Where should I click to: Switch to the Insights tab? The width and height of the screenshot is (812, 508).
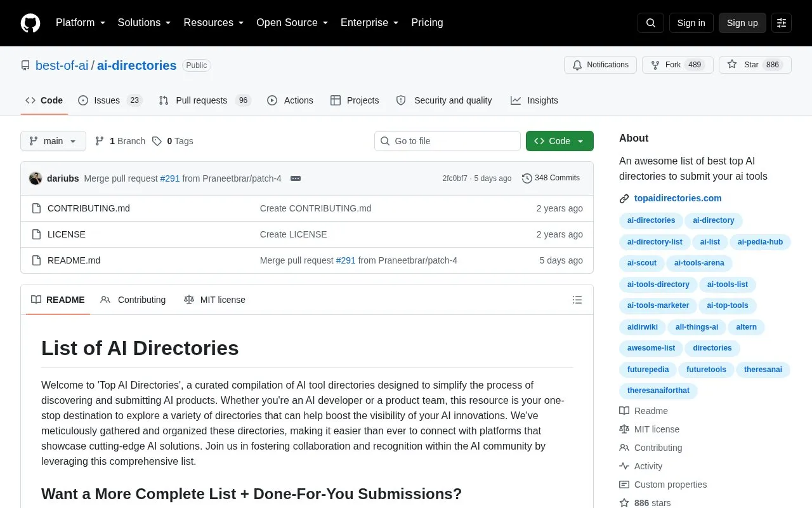534,100
